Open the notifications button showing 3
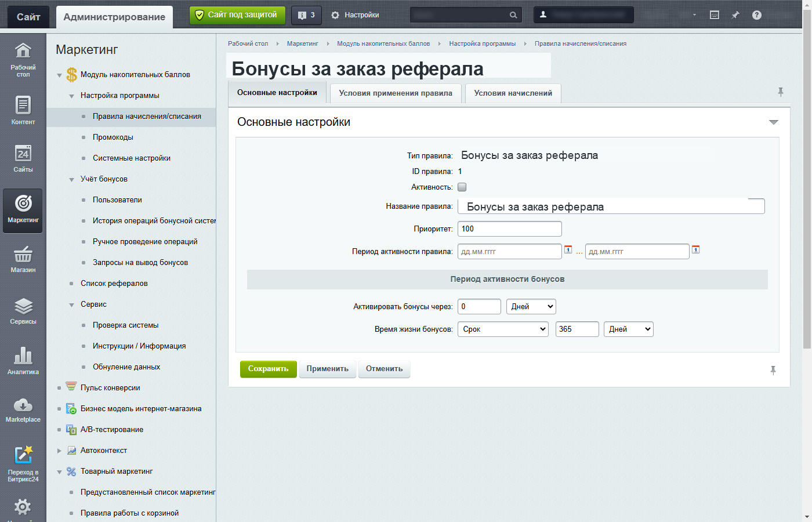This screenshot has height=522, width=812. pyautogui.click(x=306, y=15)
